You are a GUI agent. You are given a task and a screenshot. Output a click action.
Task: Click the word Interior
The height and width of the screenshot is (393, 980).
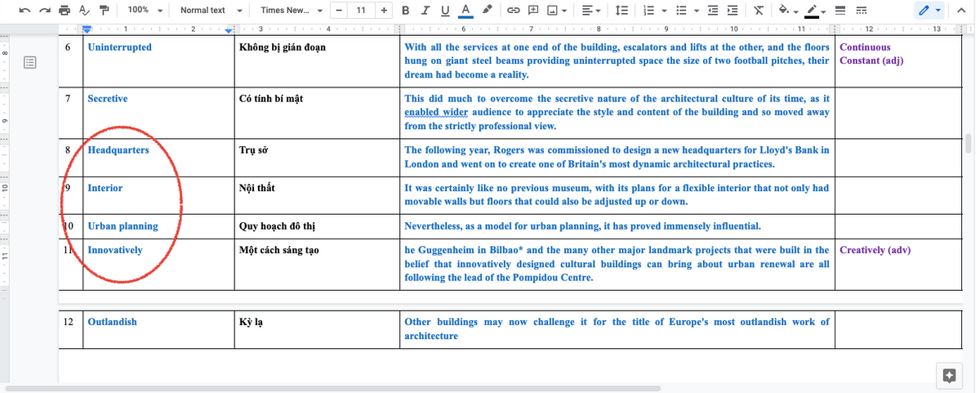pyautogui.click(x=105, y=188)
